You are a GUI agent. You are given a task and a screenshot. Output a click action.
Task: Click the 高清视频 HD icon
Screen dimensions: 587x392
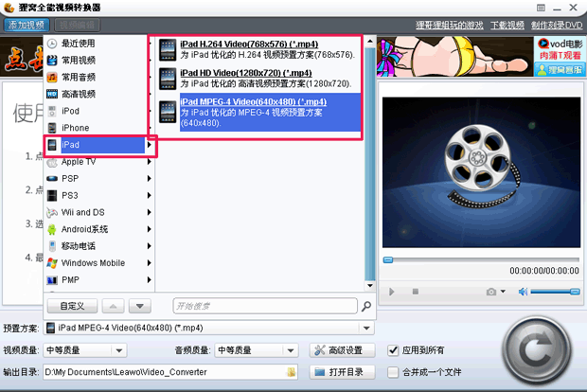point(52,94)
